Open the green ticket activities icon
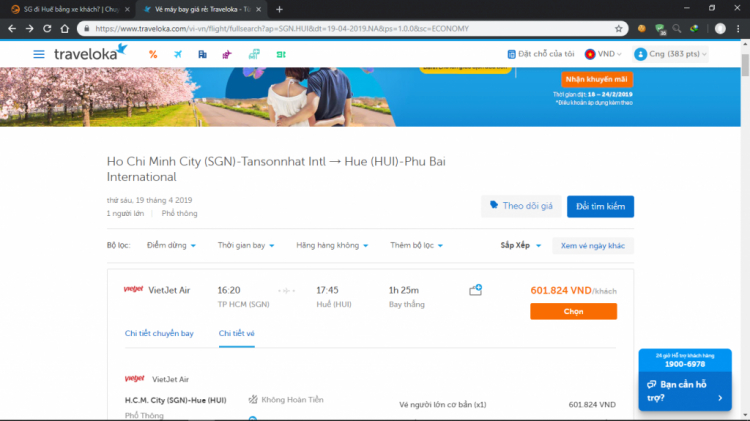Viewport: 750px width, 421px height. point(281,55)
